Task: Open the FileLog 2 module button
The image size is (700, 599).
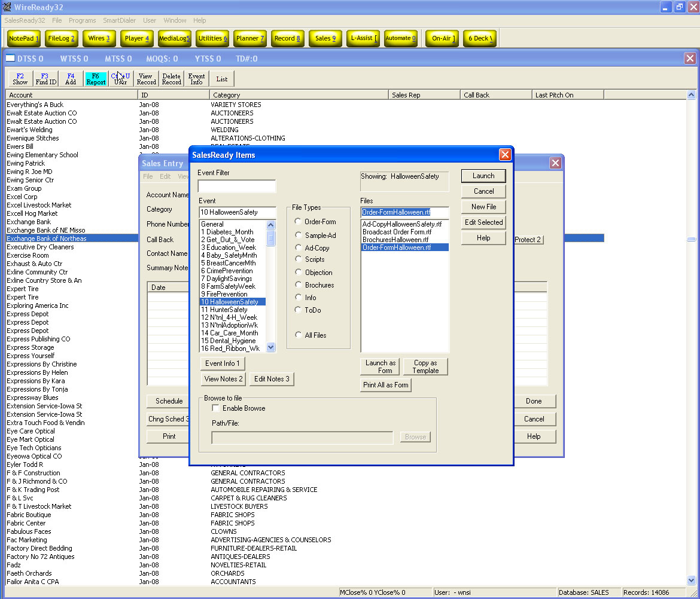Action: coord(62,38)
